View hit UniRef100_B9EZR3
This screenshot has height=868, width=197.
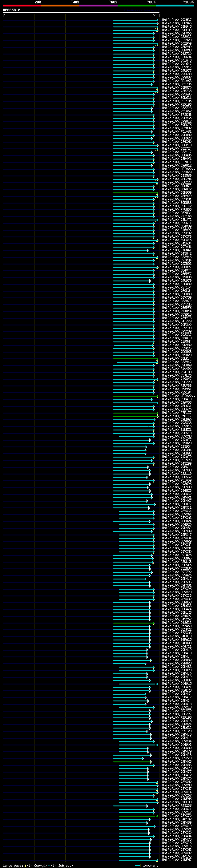[x=177, y=382]
